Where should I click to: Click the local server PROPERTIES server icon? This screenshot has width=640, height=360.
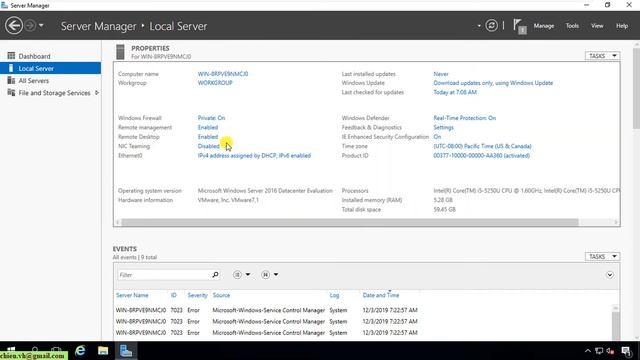[x=120, y=52]
